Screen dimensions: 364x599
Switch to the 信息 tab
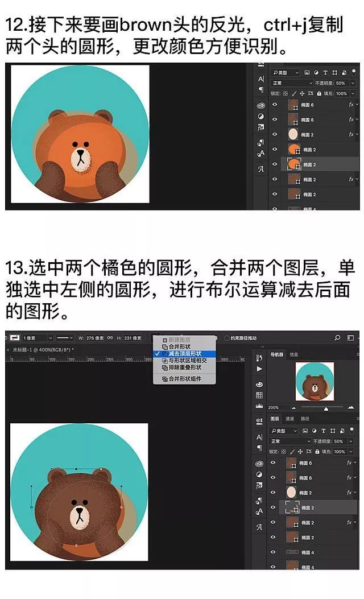pos(293,354)
